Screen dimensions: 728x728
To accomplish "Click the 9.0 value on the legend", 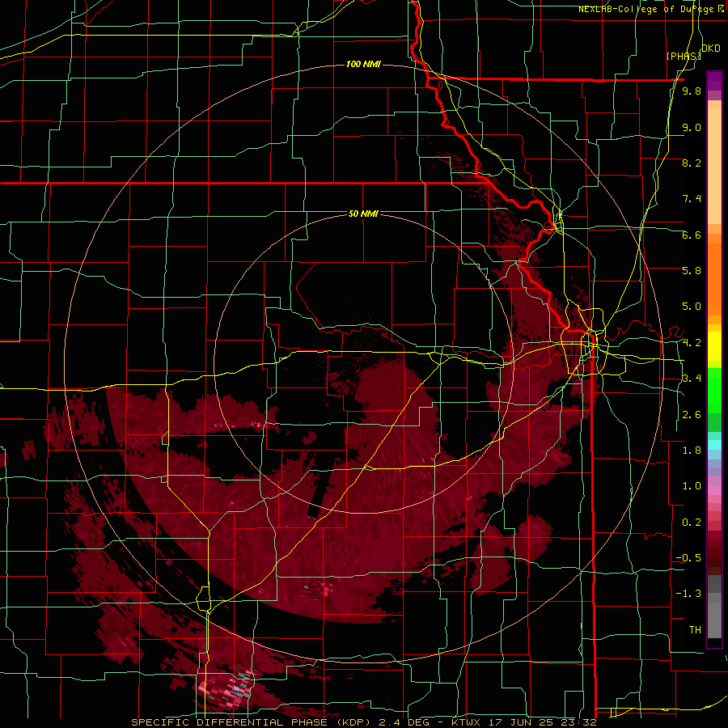I will 692,127.
